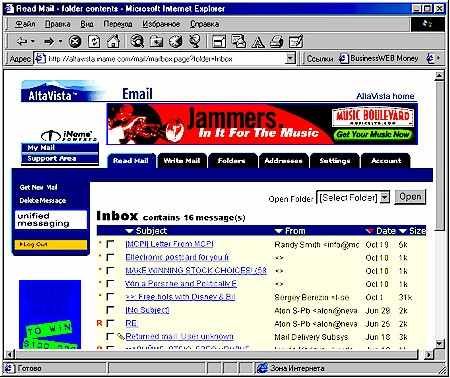Click the Stop loading toolbar icon

tap(75, 42)
